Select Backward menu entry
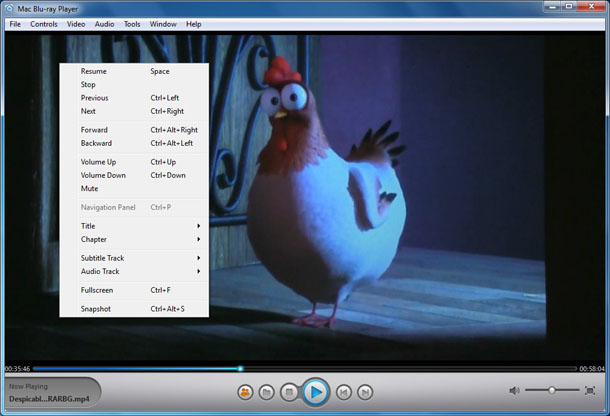Viewport: 610px width, 416px height. point(134,143)
